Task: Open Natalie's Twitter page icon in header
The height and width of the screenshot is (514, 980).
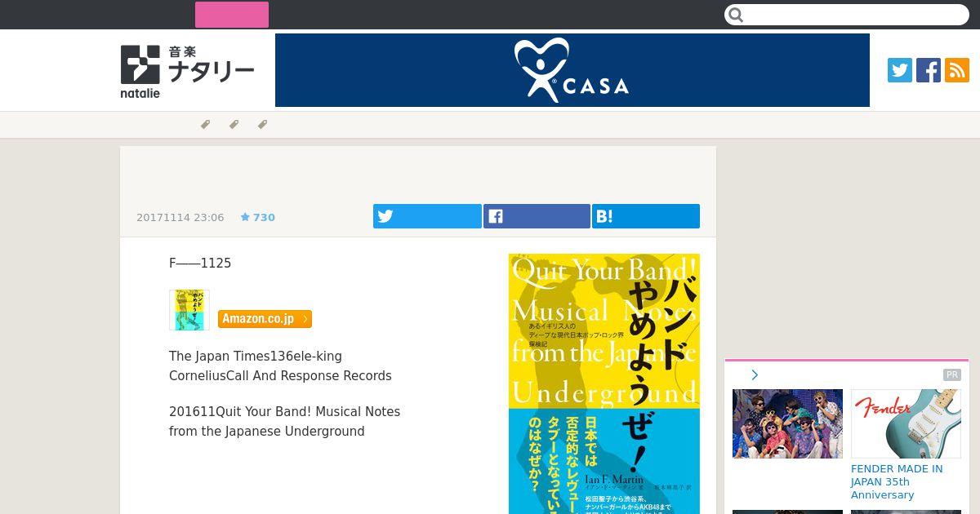Action: (900, 70)
